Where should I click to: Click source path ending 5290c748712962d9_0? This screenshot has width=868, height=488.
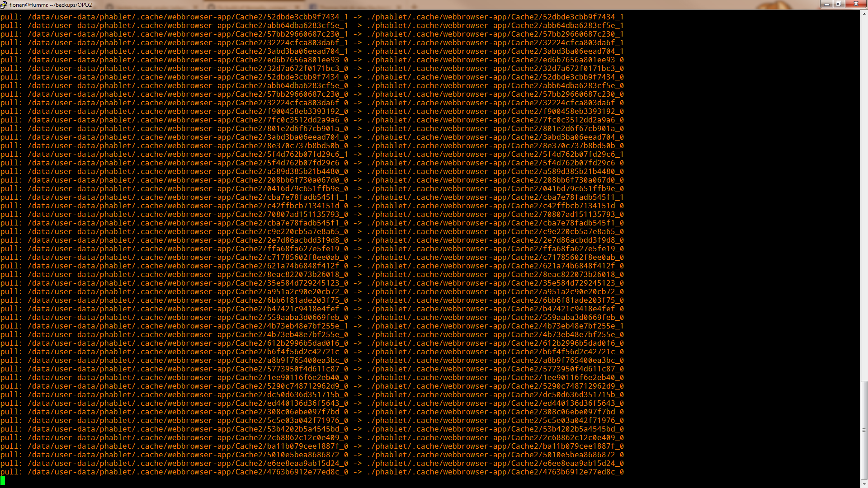click(188, 386)
